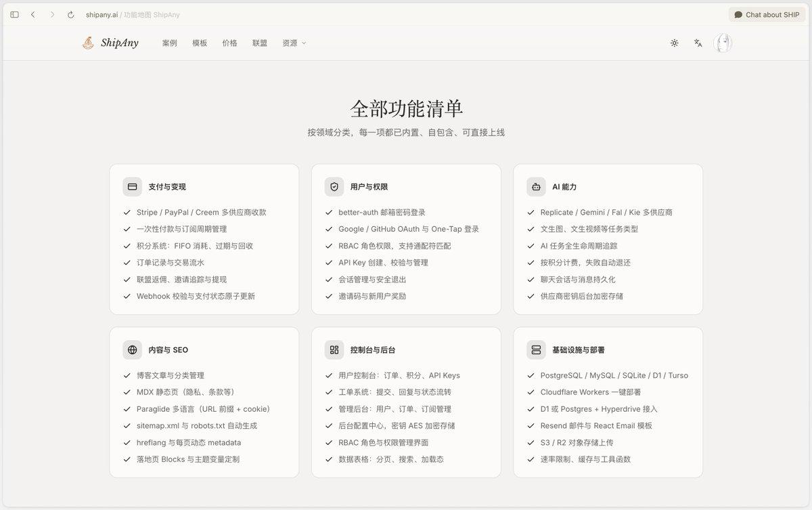Go to the 价格 pricing page
Viewport: 812px width, 510px height.
point(229,43)
